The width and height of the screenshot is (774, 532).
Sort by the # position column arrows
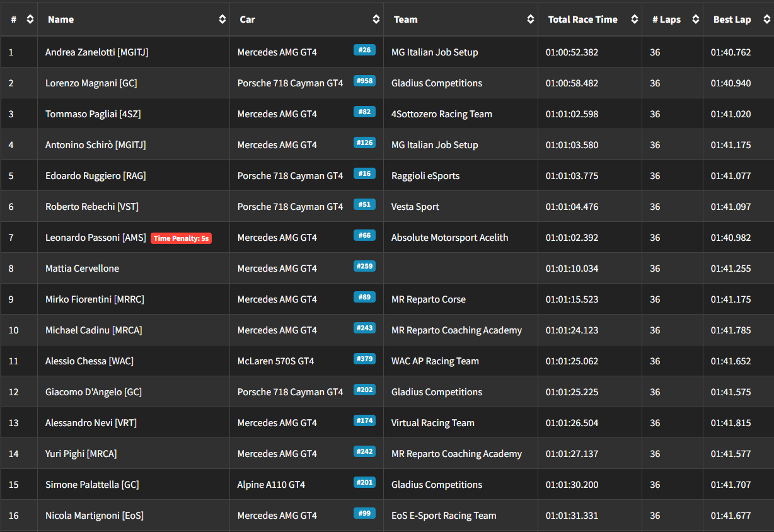coord(30,20)
